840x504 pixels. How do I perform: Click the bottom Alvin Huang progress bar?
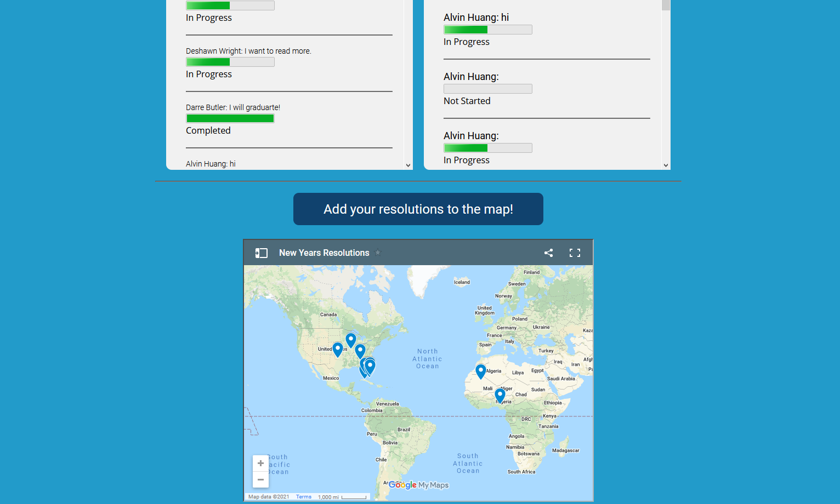coord(488,148)
